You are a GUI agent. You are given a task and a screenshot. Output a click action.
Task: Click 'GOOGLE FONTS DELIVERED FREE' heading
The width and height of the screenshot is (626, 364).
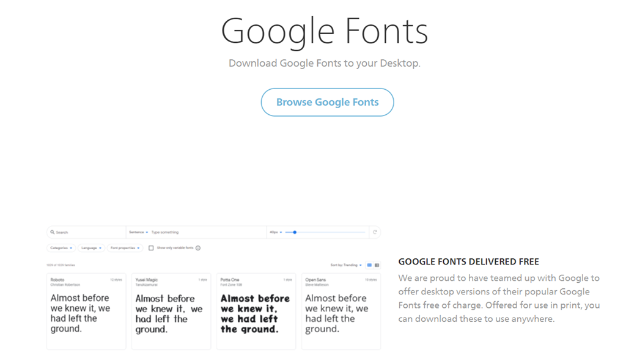coord(469,261)
